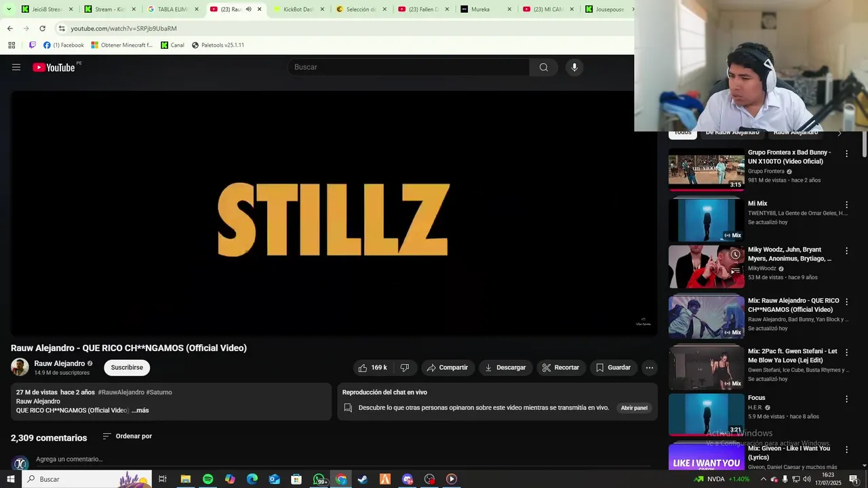This screenshot has width=868, height=488.
Task: Open options for Mix: Rauw Alejandro
Action: [846, 302]
